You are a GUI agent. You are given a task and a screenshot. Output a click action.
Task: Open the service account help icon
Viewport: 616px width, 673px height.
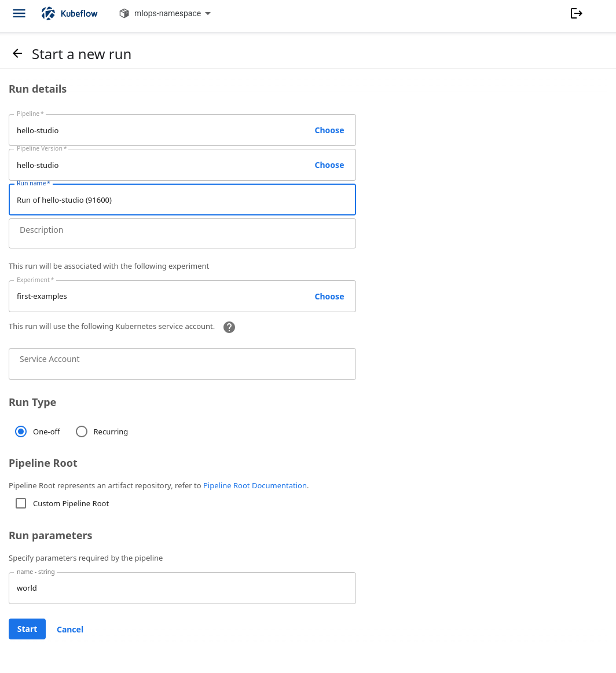tap(229, 327)
